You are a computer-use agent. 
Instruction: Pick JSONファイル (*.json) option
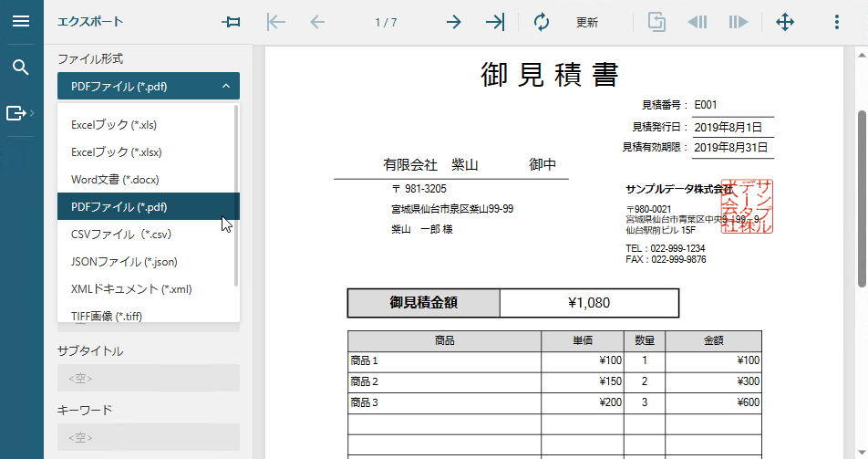[149, 261]
